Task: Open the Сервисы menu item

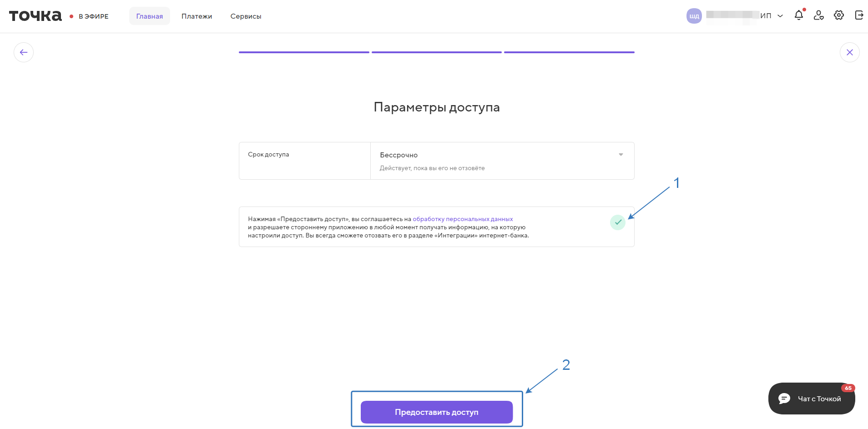Action: tap(246, 16)
